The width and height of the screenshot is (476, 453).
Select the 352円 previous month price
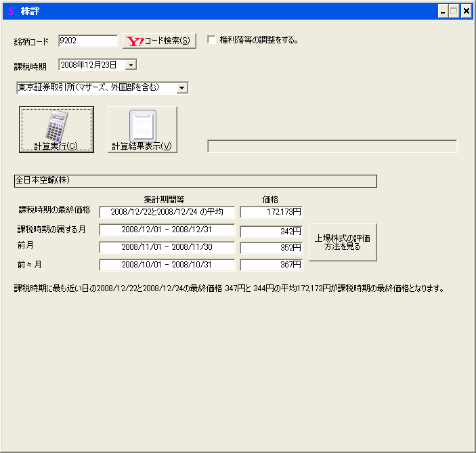(271, 248)
